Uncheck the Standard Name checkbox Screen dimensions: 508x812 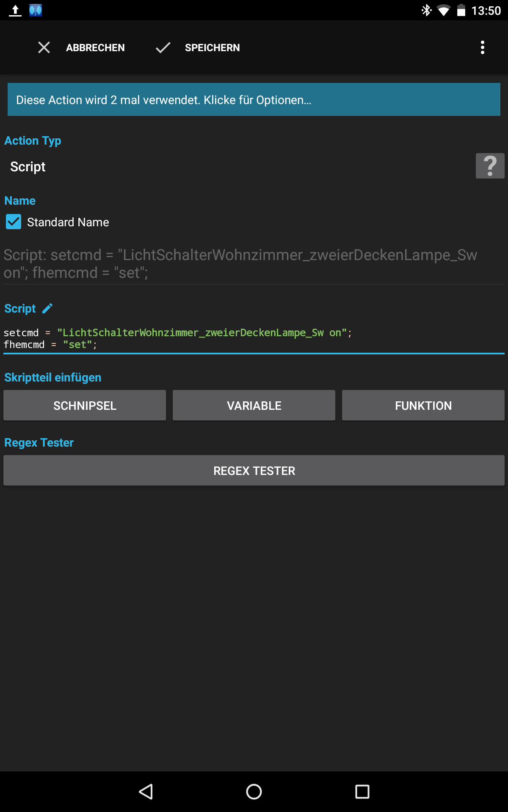point(14,222)
